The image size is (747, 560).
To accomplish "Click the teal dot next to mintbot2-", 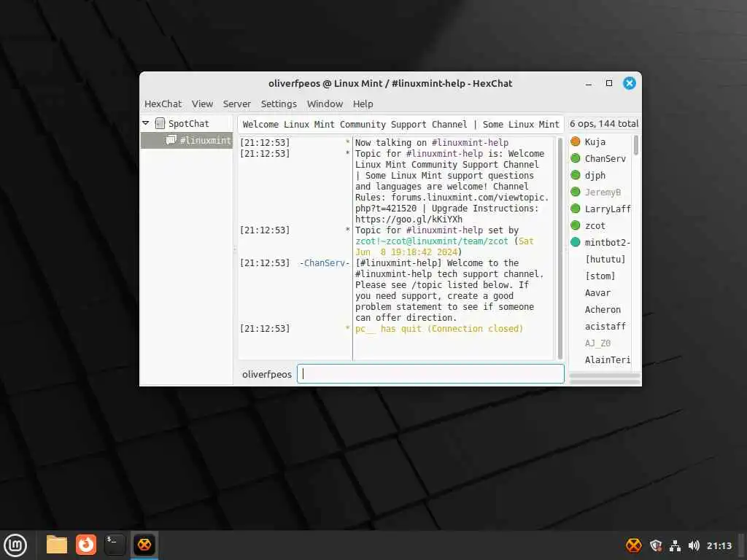I will tap(575, 242).
